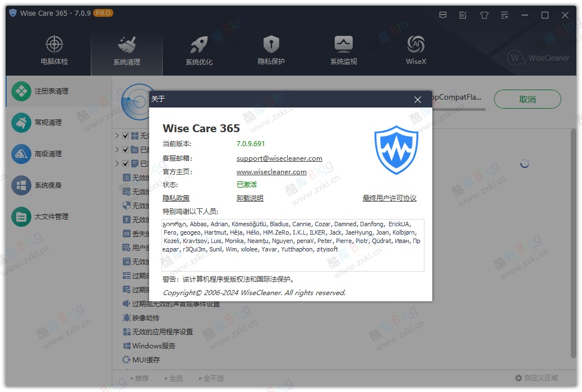Open the feedback speech-bubble icon in titlebar
Viewport: 582px width, 392px height.
443,15
